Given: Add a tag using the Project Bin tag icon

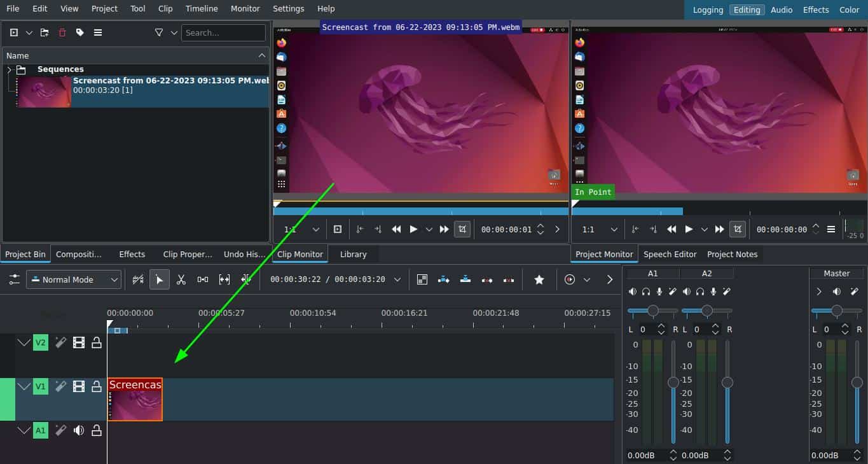Looking at the screenshot, I should (79, 32).
